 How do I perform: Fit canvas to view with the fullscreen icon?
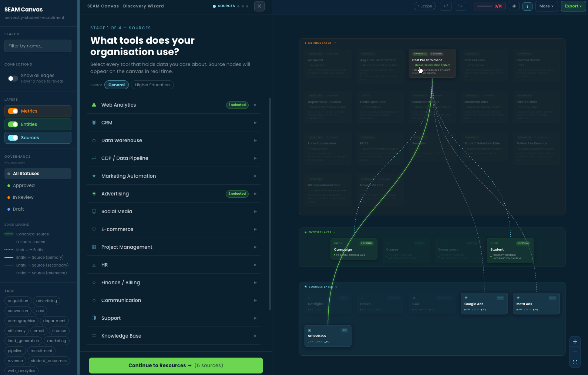click(575, 362)
